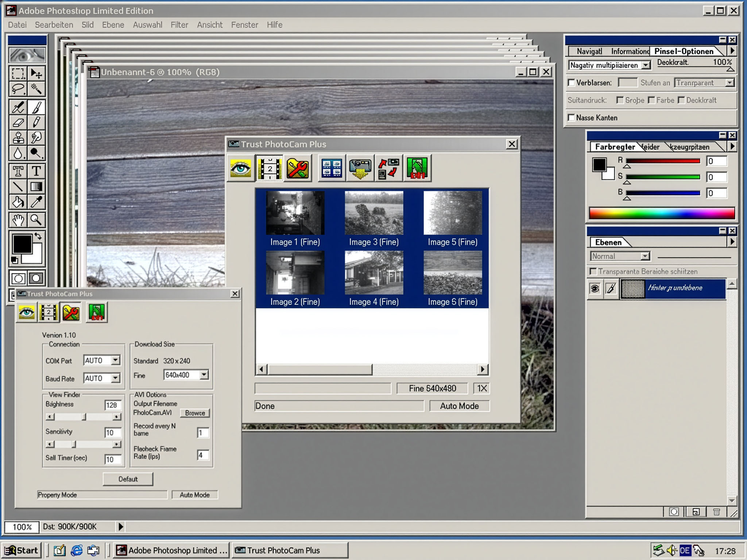The height and width of the screenshot is (560, 747).
Task: Toggle the Verblarsen checkbox
Action: tap(572, 83)
